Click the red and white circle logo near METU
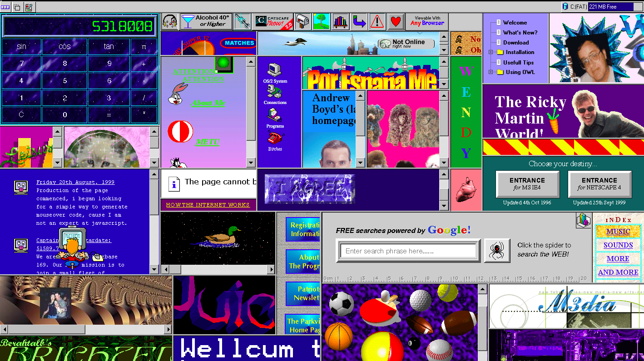The height and width of the screenshot is (361, 644). [x=180, y=132]
